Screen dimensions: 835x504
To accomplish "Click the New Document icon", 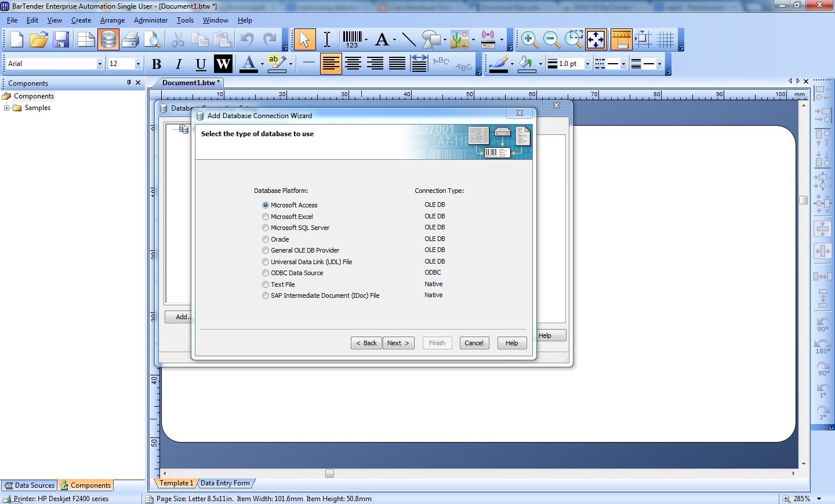I will point(16,40).
